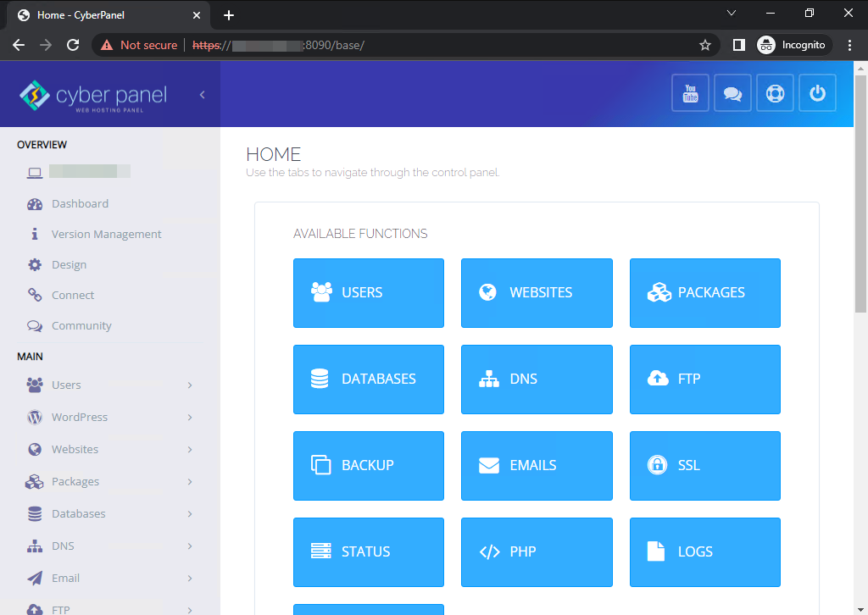868x615 pixels.
Task: Select the Databases stack icon in sidebar
Action: point(34,514)
